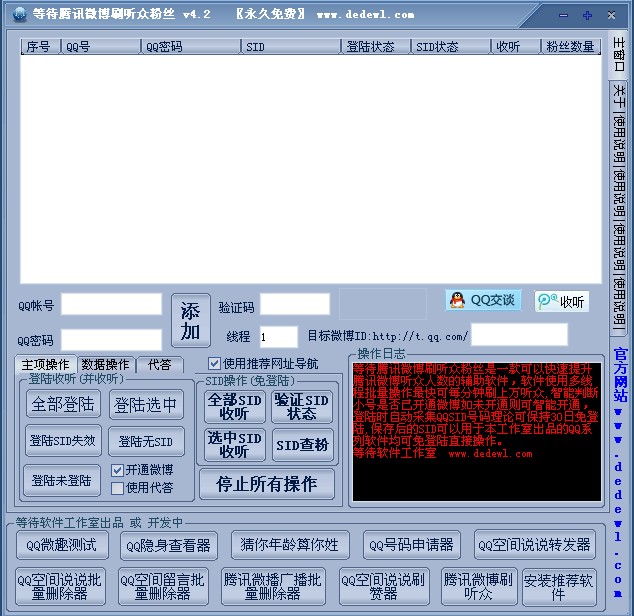Focus the QQ密码 input field

pyautogui.click(x=111, y=340)
